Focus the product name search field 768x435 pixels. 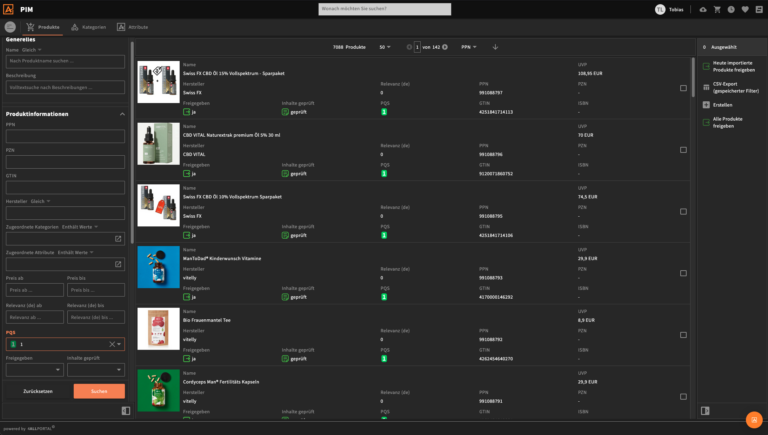[65, 61]
